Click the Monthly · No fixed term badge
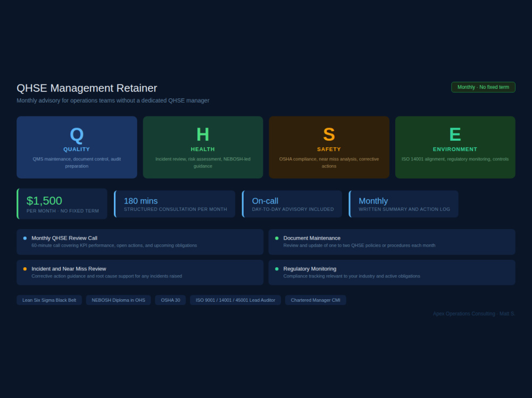Screen dimensions: 532x398 click(483, 87)
